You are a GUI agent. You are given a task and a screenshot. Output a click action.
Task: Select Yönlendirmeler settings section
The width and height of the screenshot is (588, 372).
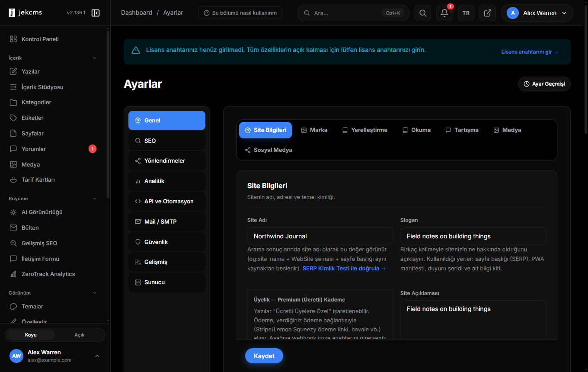coord(167,161)
